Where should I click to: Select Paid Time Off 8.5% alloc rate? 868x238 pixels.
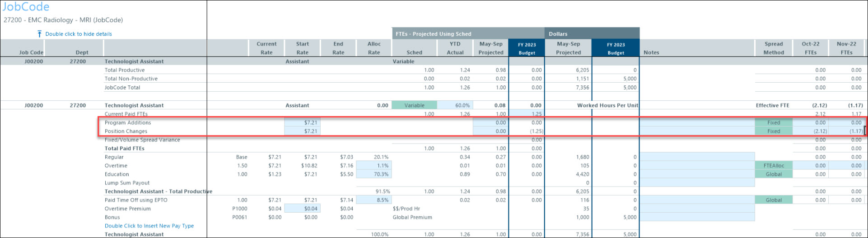coord(374,200)
